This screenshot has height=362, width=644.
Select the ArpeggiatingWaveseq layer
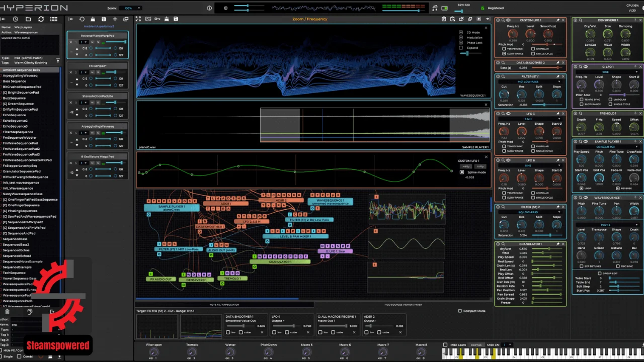[x=98, y=126]
